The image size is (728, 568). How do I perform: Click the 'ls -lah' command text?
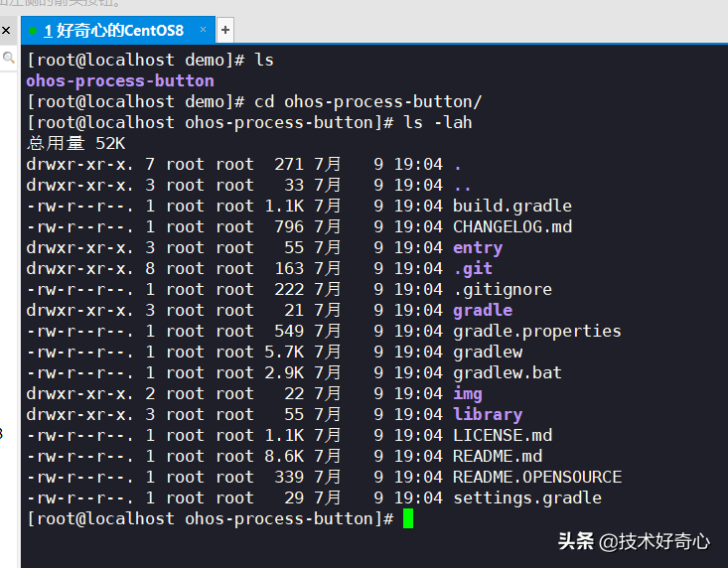(x=437, y=122)
